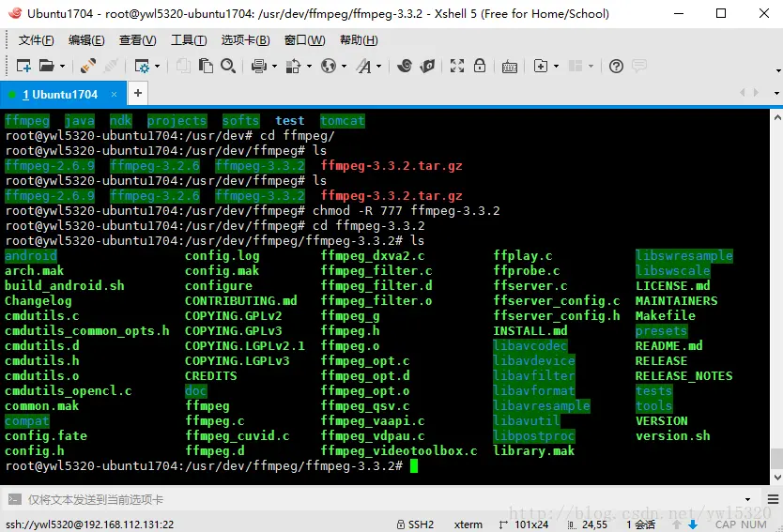Click the file transfer icon

[294, 66]
